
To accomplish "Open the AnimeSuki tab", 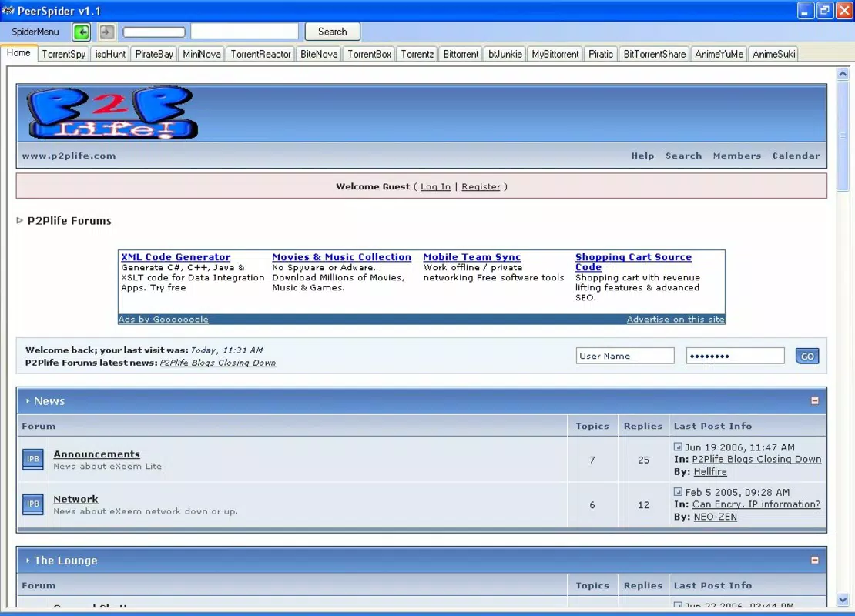I will tap(774, 54).
